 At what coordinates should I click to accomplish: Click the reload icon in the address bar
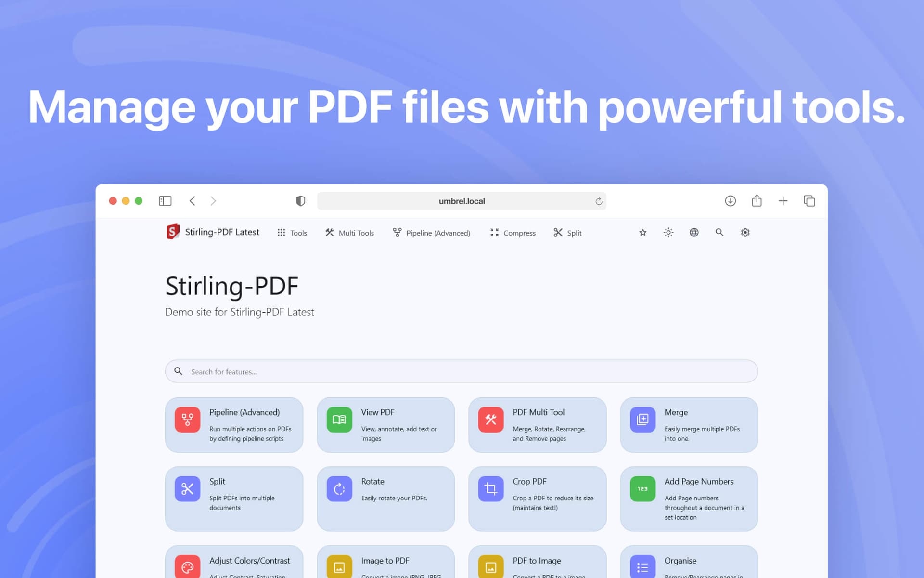coord(598,201)
